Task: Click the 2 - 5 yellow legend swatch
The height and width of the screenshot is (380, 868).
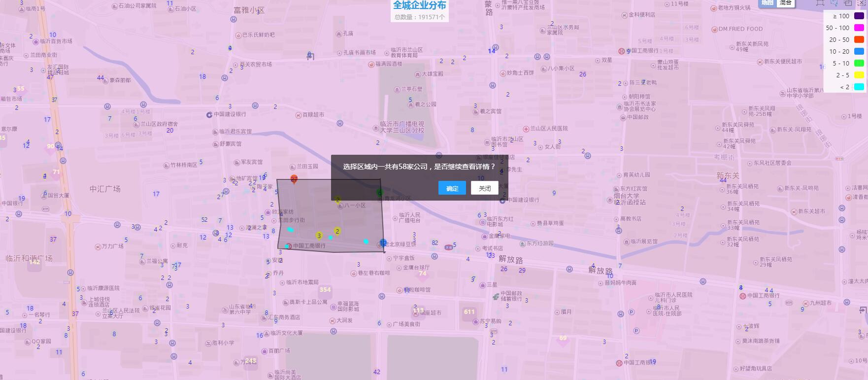Action: (x=859, y=75)
